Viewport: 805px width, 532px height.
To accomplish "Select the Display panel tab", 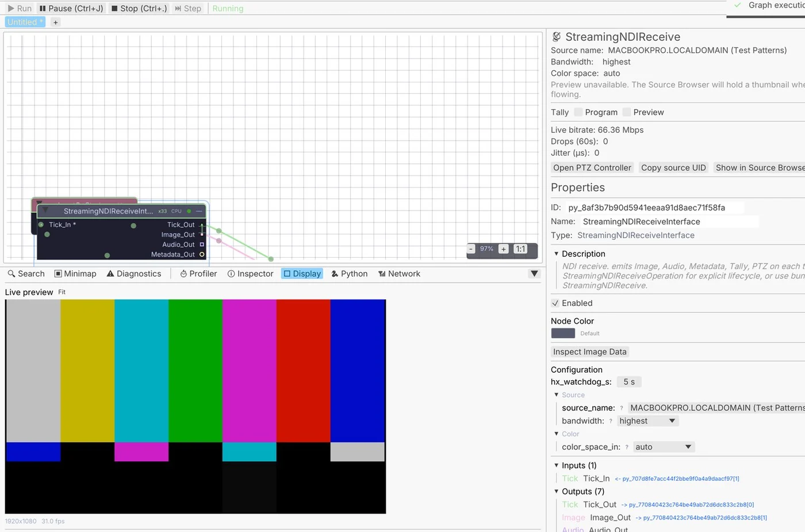I will (302, 274).
